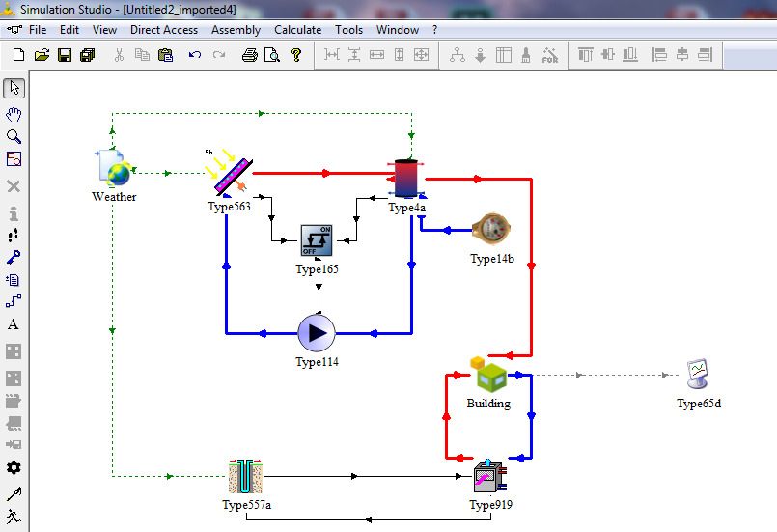Select the Type563 solar collector component
Screen dimensions: 777x532
[x=230, y=174]
